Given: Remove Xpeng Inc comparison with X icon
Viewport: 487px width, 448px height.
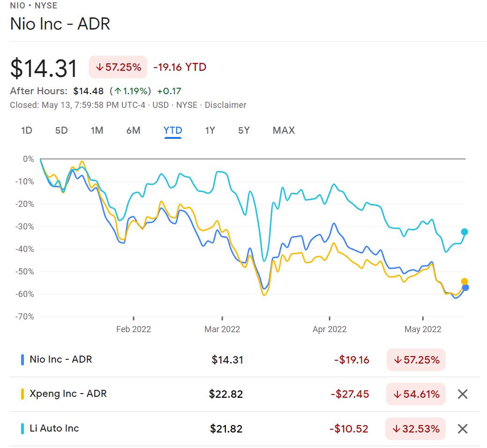Looking at the screenshot, I should [462, 394].
